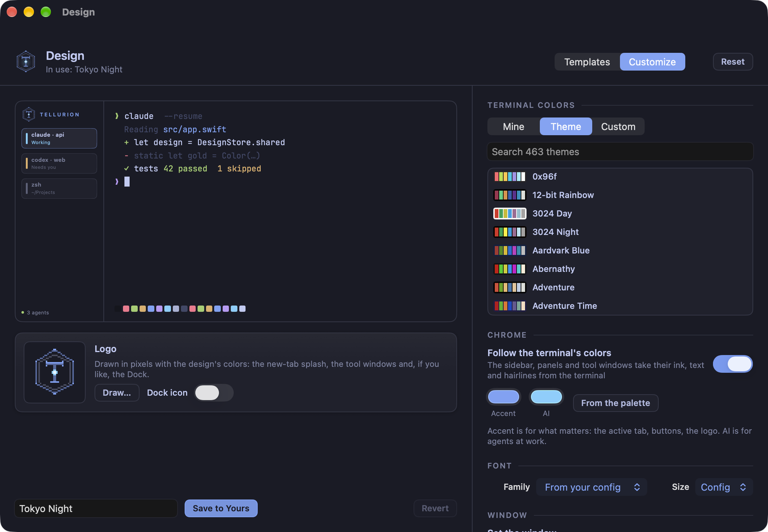Switch to the Customize tab
The width and height of the screenshot is (768, 532).
(x=652, y=62)
